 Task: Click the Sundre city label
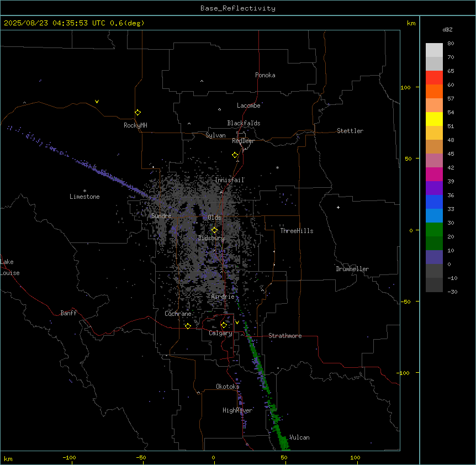pyautogui.click(x=161, y=216)
